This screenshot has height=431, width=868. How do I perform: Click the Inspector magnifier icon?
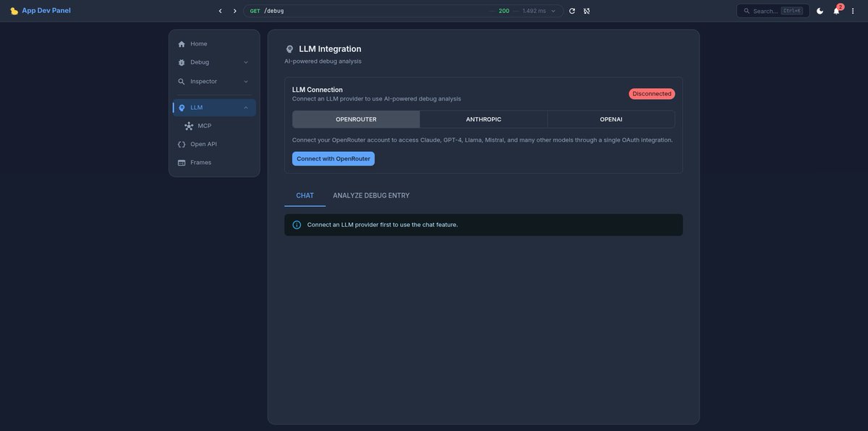point(182,82)
